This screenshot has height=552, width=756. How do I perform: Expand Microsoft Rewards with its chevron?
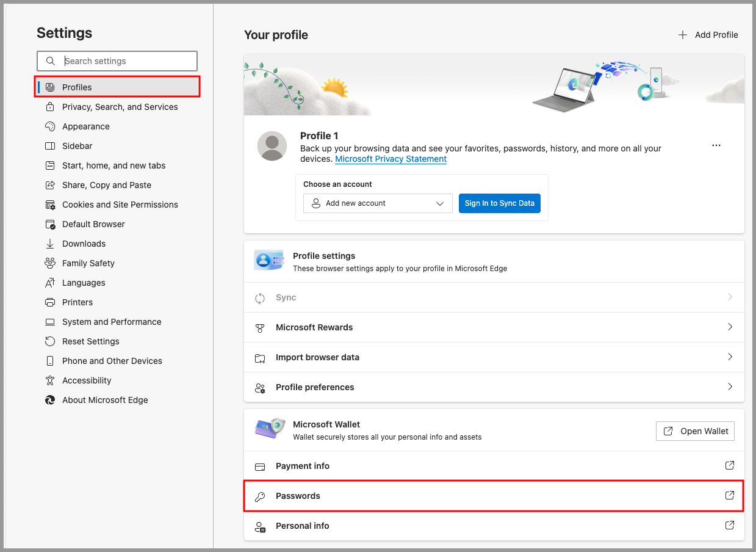pyautogui.click(x=730, y=327)
